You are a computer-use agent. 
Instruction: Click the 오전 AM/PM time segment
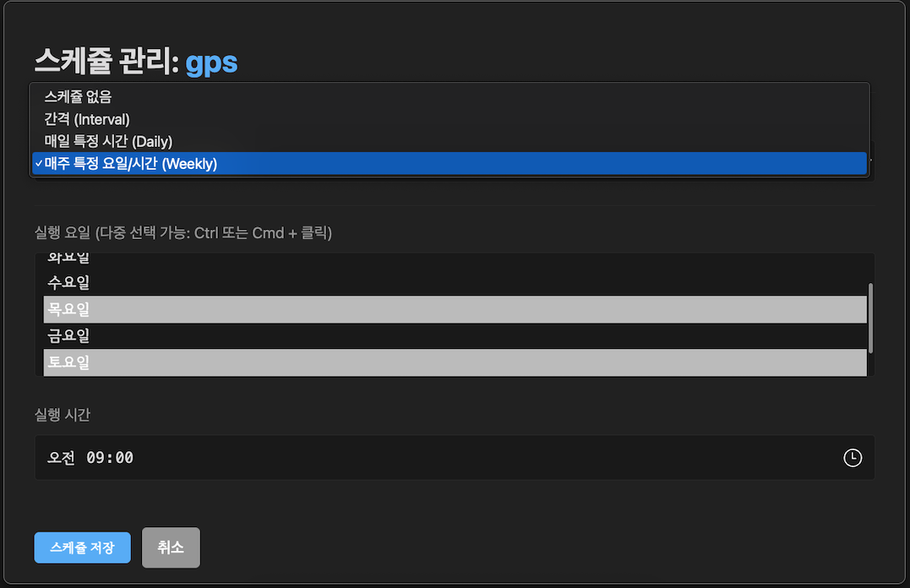pos(61,458)
